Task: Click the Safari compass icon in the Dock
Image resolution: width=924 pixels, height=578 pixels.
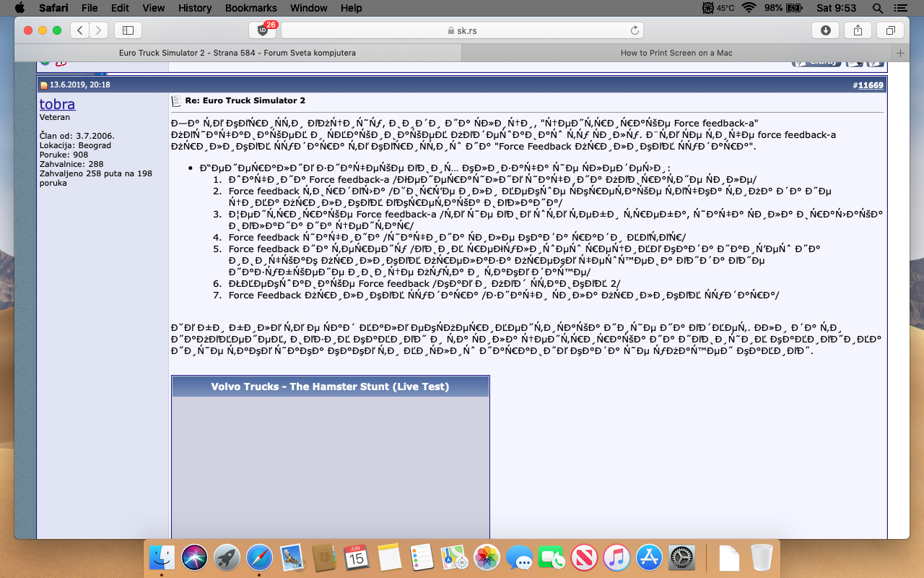Action: point(260,558)
